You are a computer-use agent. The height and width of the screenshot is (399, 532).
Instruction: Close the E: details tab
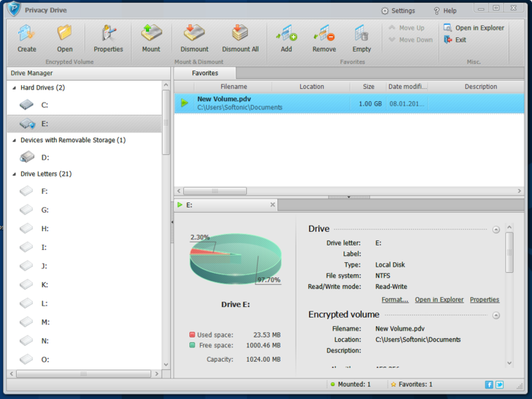(272, 204)
